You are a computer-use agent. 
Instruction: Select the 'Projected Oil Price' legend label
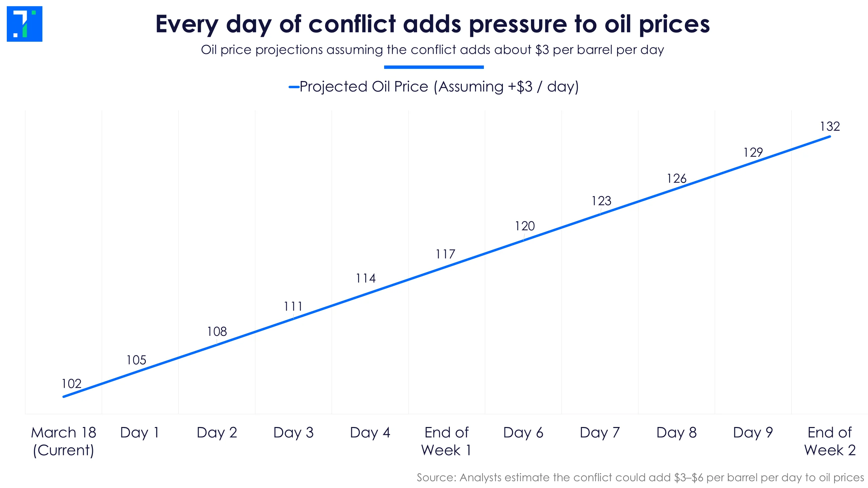(x=439, y=87)
